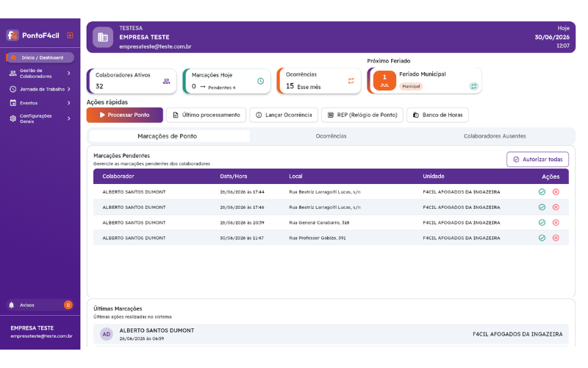Open REP (Relógio de Ponto)
This screenshot has width=588, height=368.
pos(362,115)
